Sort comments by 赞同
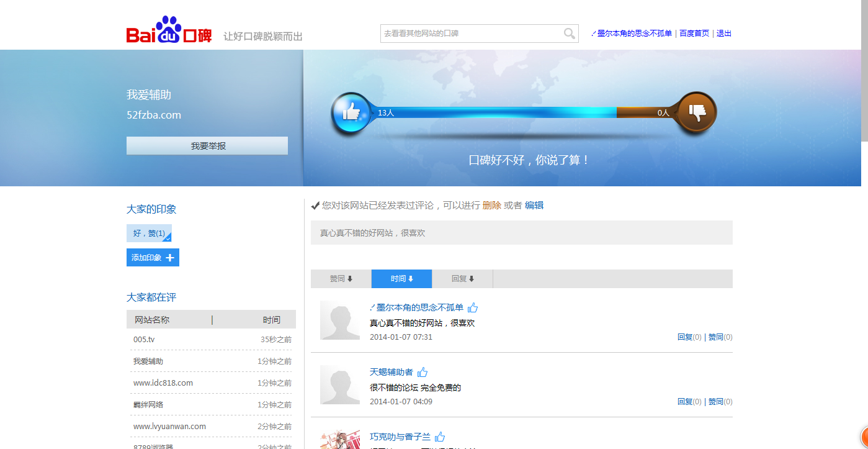Image resolution: width=868 pixels, height=449 pixels. coord(341,279)
